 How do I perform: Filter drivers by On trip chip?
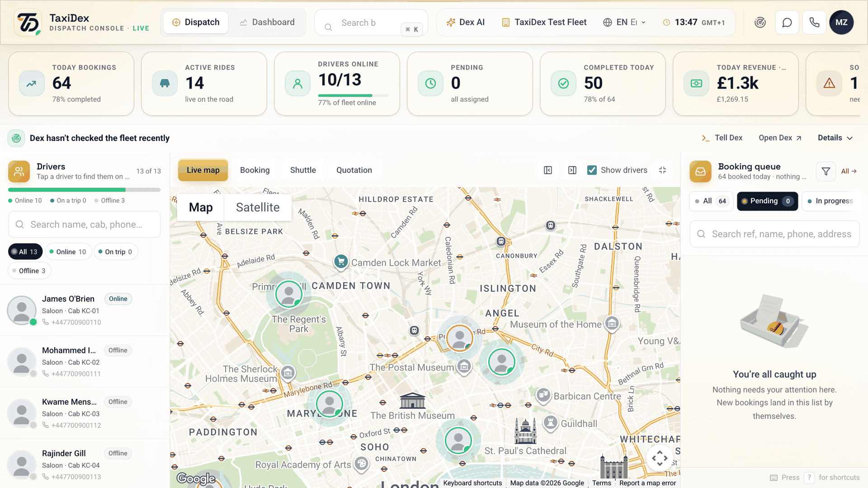point(116,252)
